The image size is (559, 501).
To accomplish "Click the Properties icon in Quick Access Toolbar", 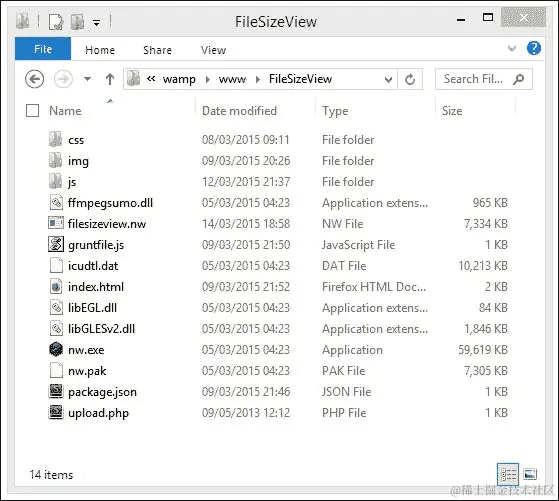I will click(56, 22).
